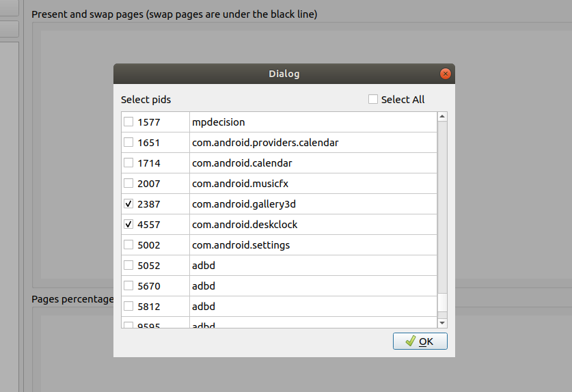Tick the checkbox for pid 1714
The height and width of the screenshot is (392, 572).
click(x=128, y=163)
